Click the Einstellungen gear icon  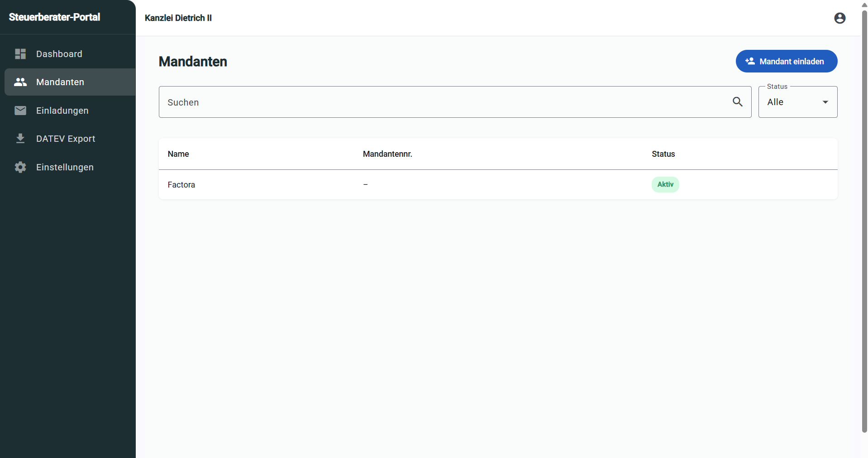tap(20, 167)
